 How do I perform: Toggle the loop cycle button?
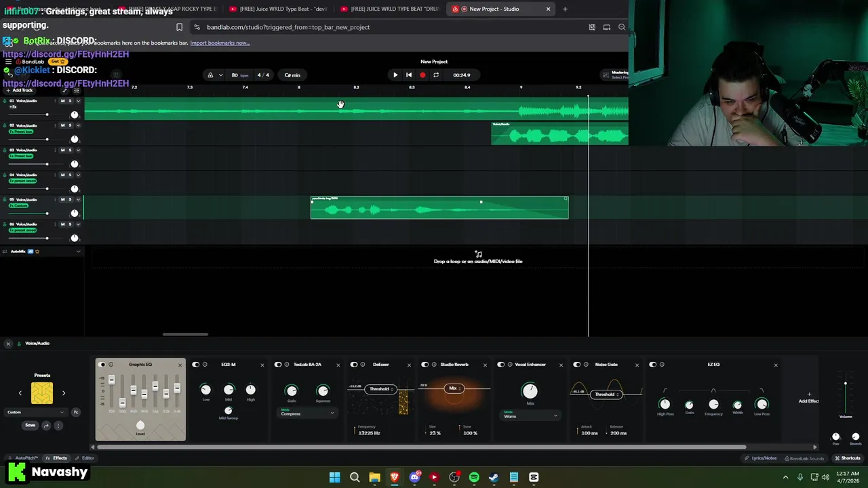436,75
